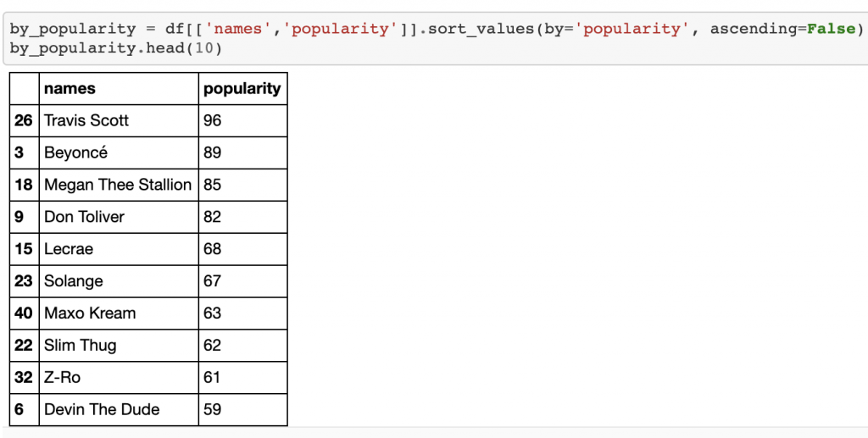Click 'by_popularity.head(10)' code line
The height and width of the screenshot is (438, 868).
[x=115, y=48]
